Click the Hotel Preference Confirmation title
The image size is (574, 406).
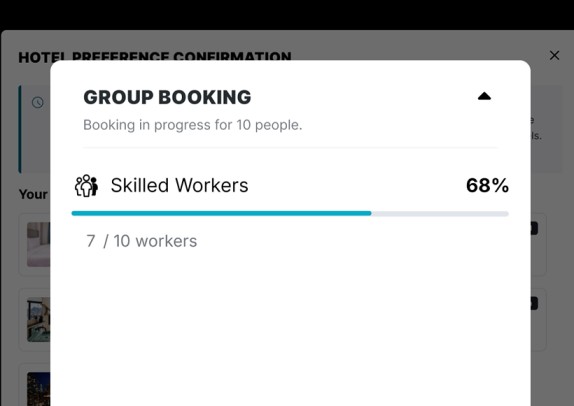point(155,57)
